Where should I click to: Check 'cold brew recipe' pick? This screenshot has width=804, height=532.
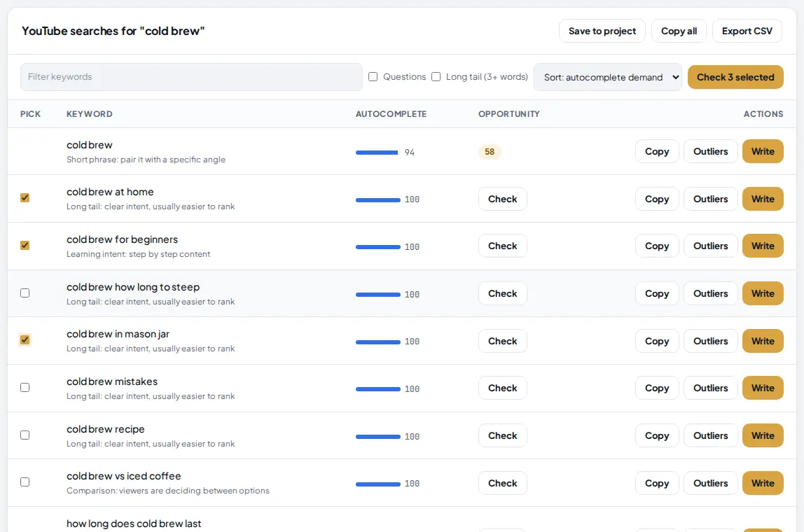tap(25, 435)
